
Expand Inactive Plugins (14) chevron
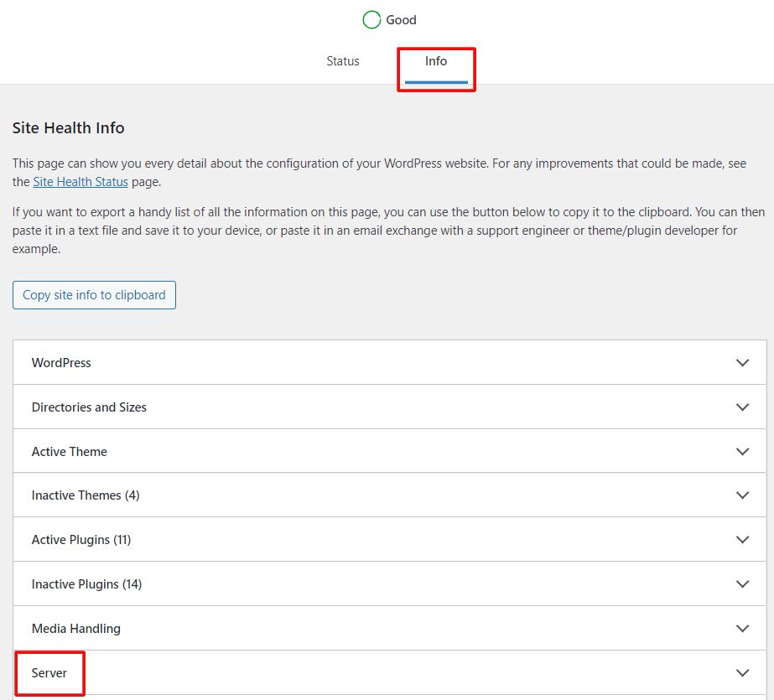[x=742, y=583]
